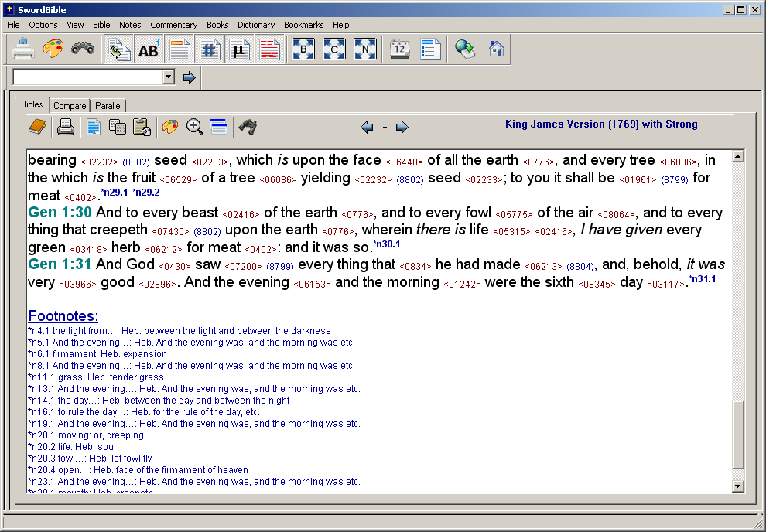Switch to the Parallel tab
The width and height of the screenshot is (766, 532).
click(x=108, y=105)
